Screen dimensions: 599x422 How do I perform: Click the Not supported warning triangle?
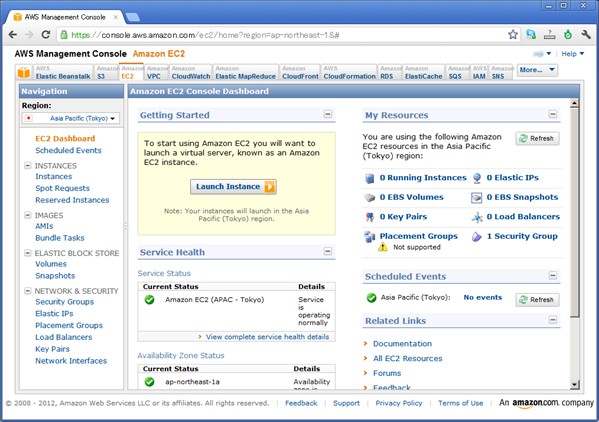382,247
